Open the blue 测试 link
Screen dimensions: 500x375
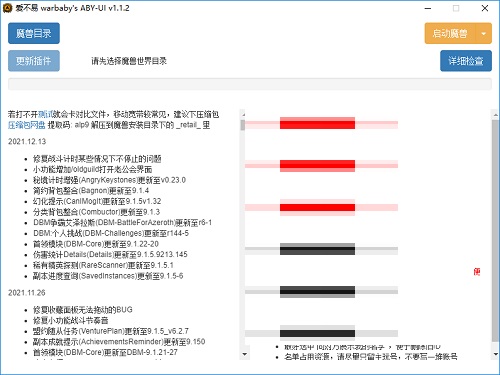pos(45,114)
